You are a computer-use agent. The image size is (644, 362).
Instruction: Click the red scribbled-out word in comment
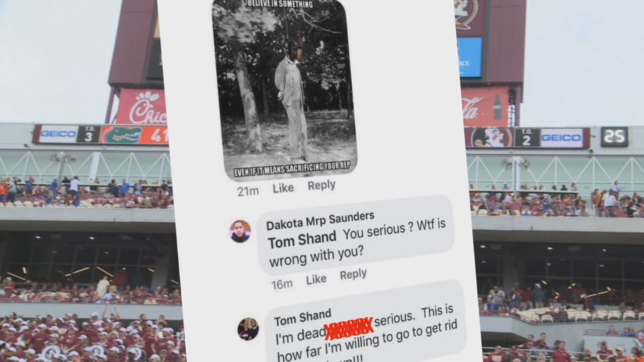(349, 327)
